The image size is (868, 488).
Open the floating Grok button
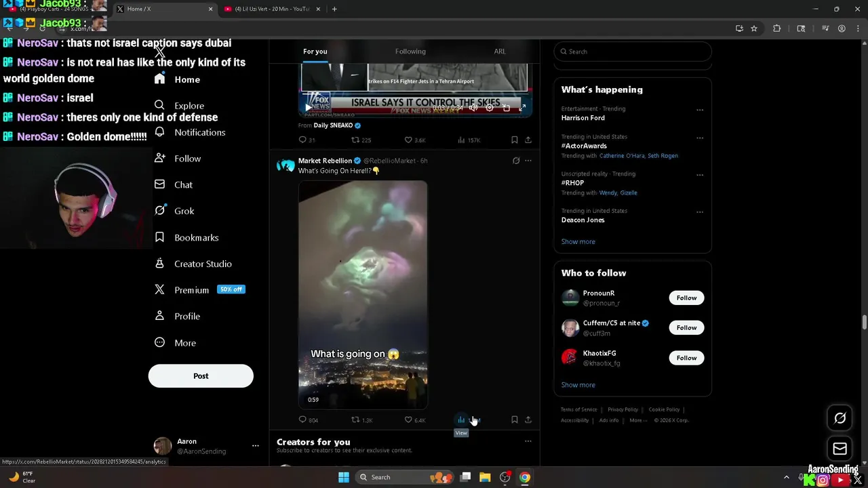840,418
